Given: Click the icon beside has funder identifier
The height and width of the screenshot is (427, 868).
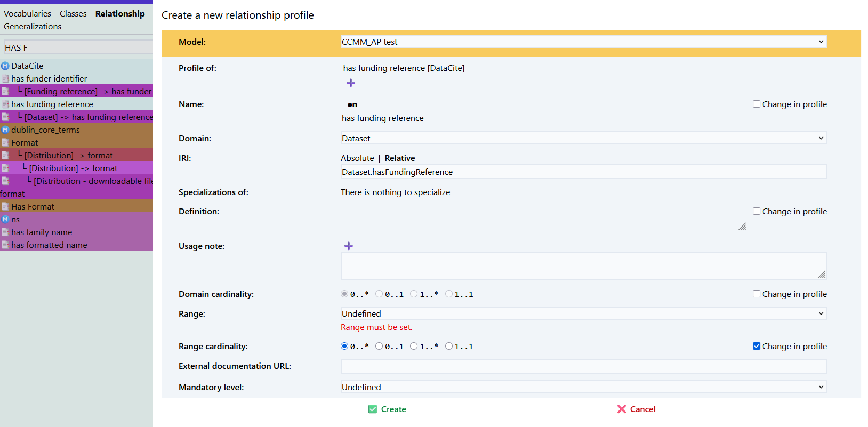Looking at the screenshot, I should 5,79.
